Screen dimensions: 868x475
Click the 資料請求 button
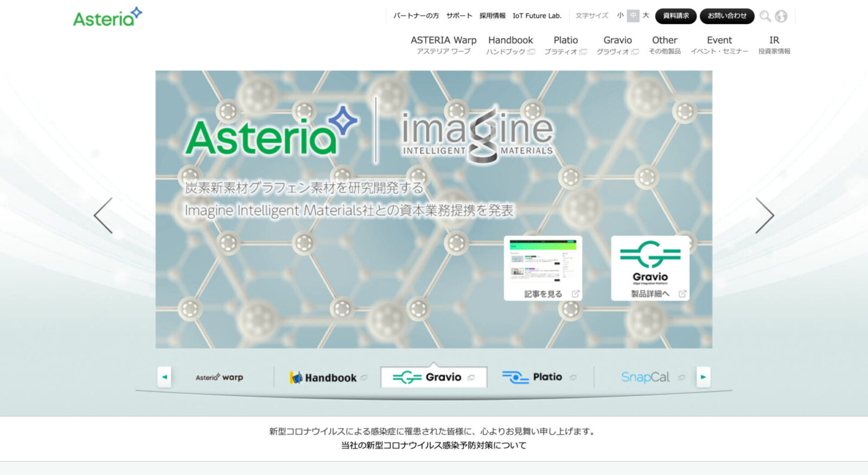tap(675, 16)
